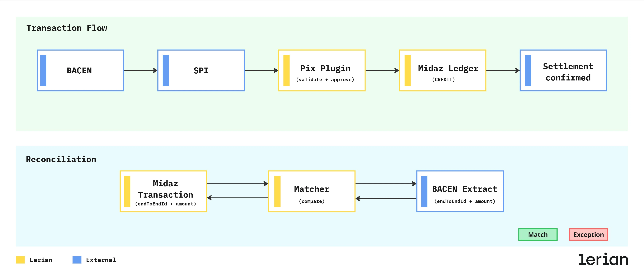Click the Lerian legend label
This screenshot has width=644, height=274.
(x=41, y=260)
